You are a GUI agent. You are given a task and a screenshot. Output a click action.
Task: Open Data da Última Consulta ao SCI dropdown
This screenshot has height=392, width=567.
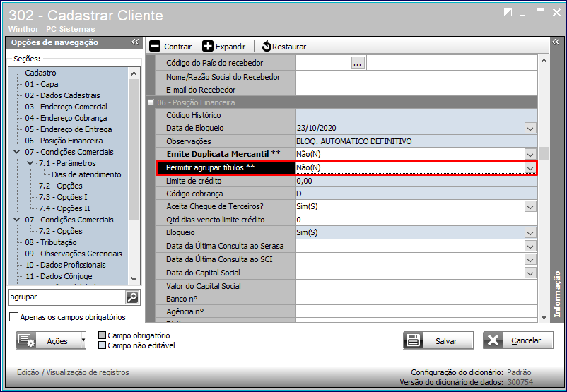coord(530,260)
